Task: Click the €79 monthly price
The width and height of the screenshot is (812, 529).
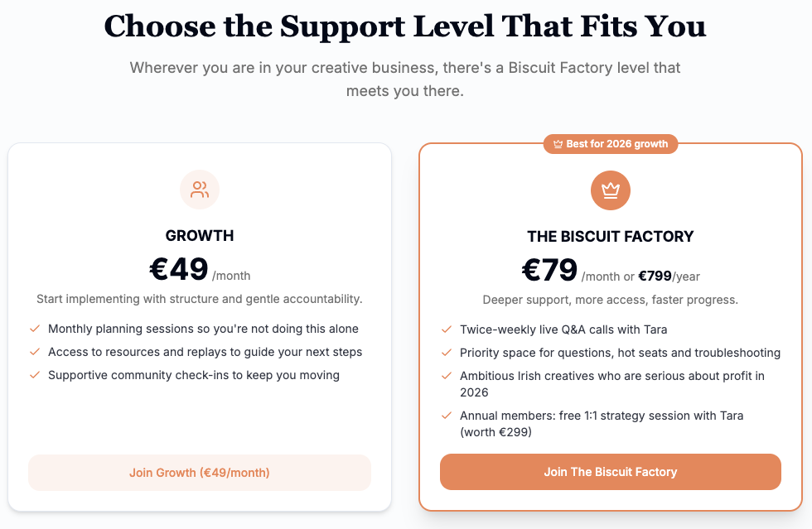Action: (x=549, y=270)
